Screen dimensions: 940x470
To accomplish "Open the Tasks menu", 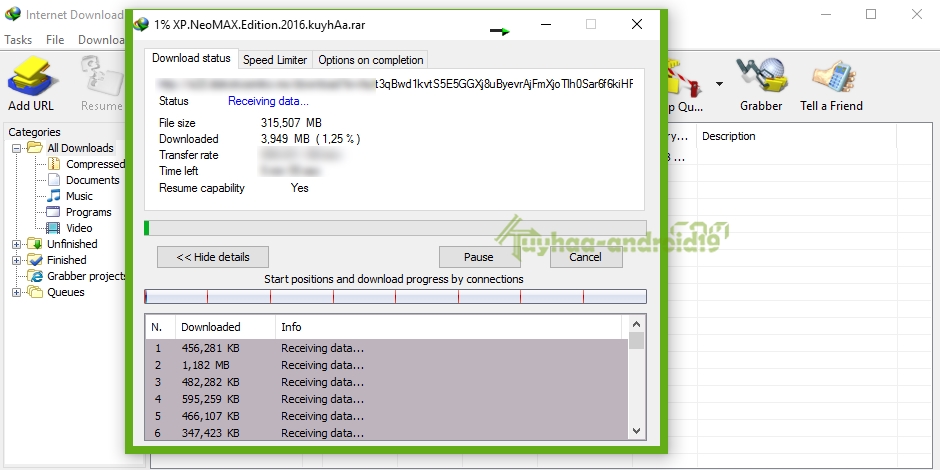I will pos(18,40).
